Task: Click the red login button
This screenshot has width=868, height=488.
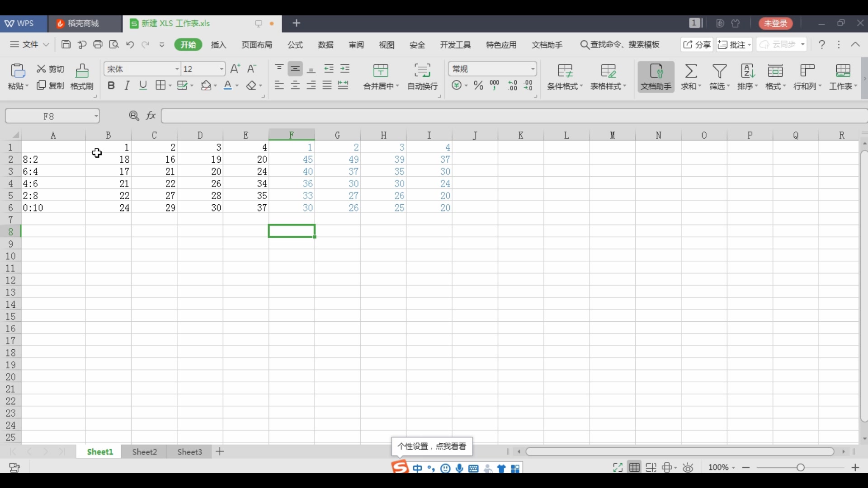Action: point(775,23)
